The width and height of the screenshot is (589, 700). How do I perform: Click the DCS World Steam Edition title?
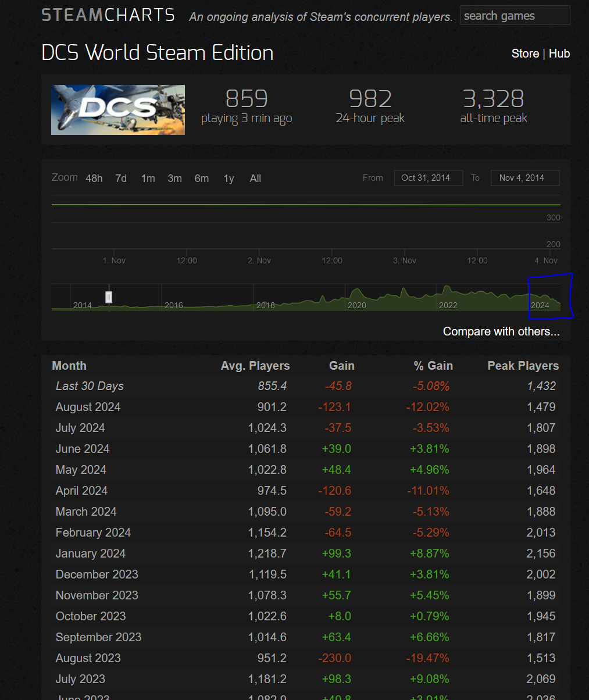pyautogui.click(x=158, y=53)
